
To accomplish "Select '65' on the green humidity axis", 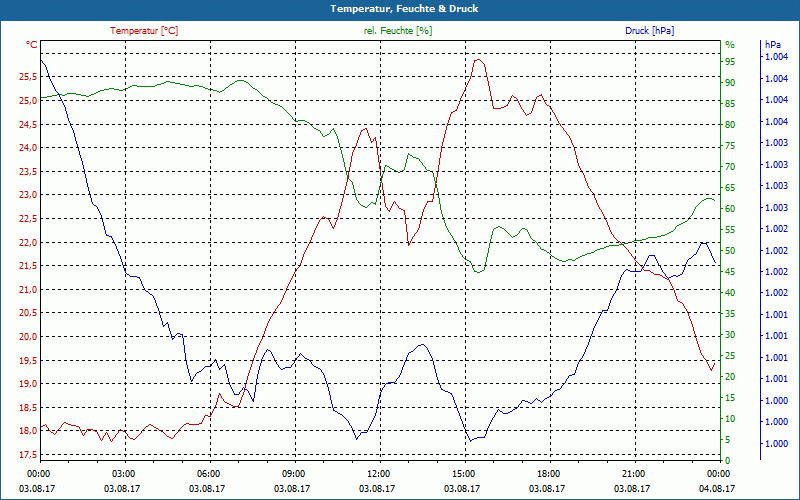I will tap(730, 188).
